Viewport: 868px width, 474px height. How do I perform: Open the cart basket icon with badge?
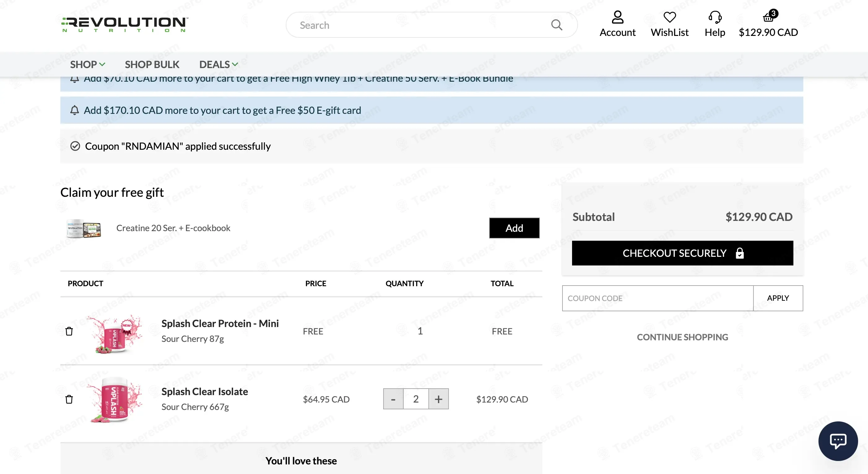click(x=770, y=15)
